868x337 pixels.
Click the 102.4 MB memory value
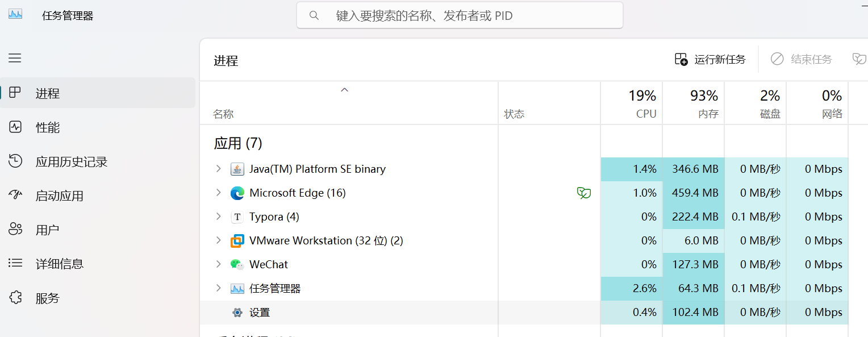point(695,312)
